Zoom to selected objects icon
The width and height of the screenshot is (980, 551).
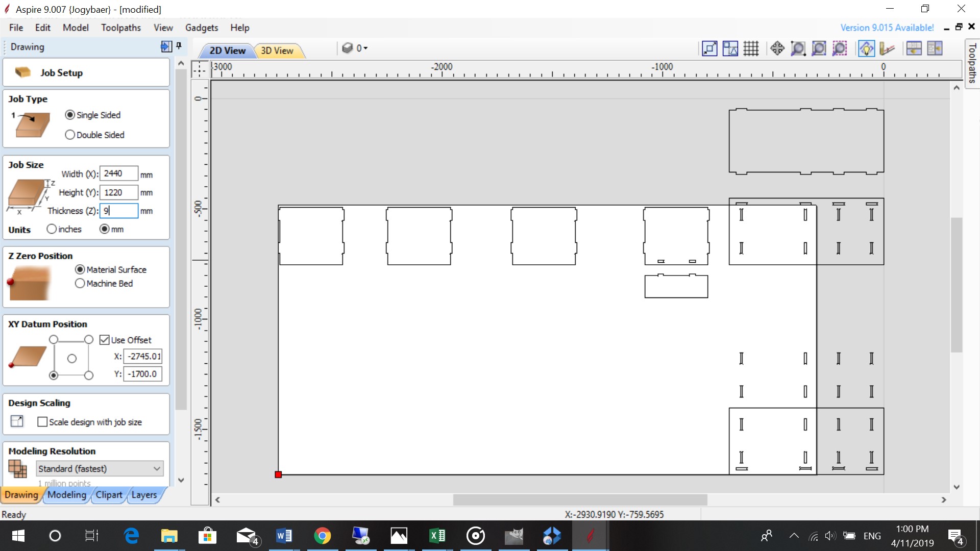point(840,49)
